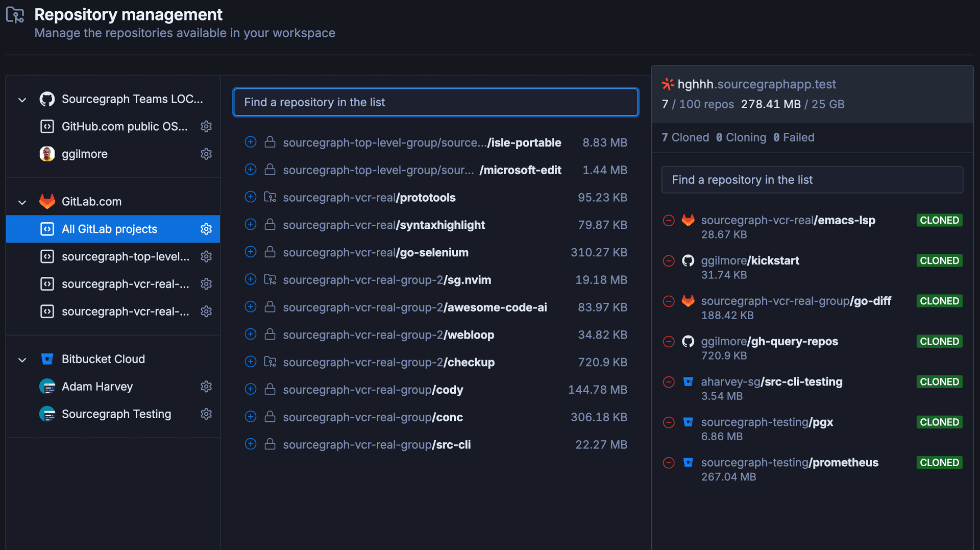The image size is (980, 550).
Task: Open the prototools repository link
Action: [369, 198]
